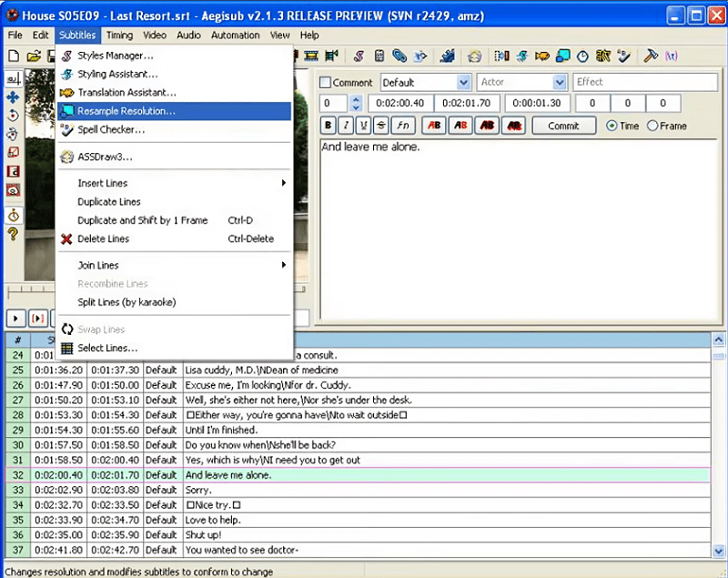Open the Actor dropdown list
Image resolution: width=728 pixels, height=578 pixels.
pos(559,82)
